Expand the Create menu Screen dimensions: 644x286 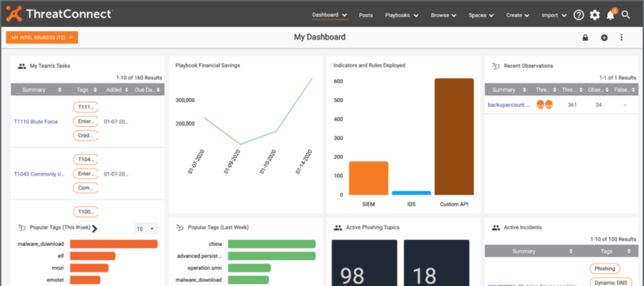tap(518, 15)
